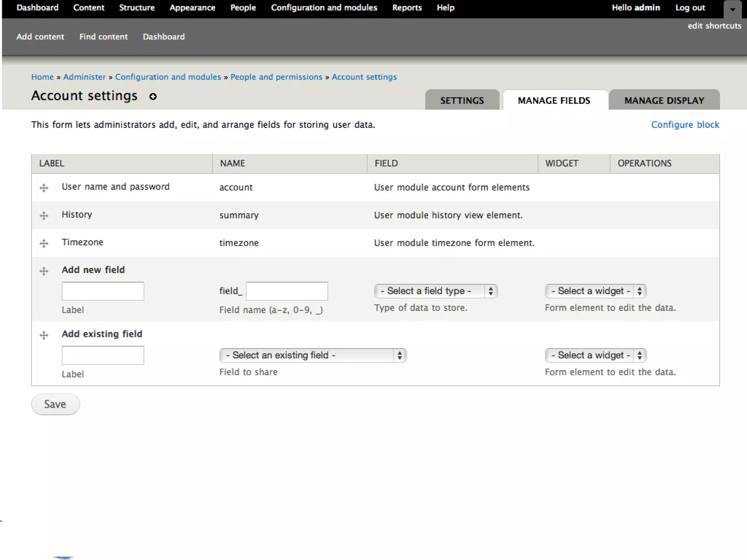Click drag handle for User name and password row
747x560 pixels.
[x=44, y=188]
